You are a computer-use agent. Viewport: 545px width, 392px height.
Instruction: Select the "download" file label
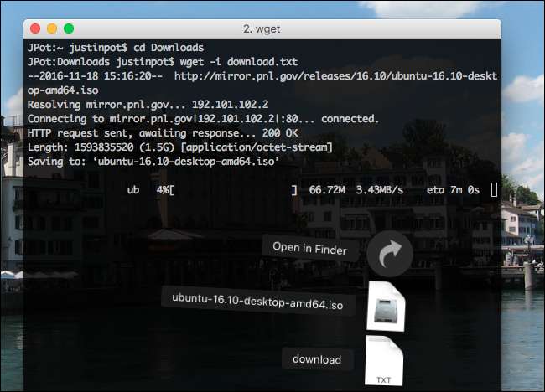pos(317,359)
